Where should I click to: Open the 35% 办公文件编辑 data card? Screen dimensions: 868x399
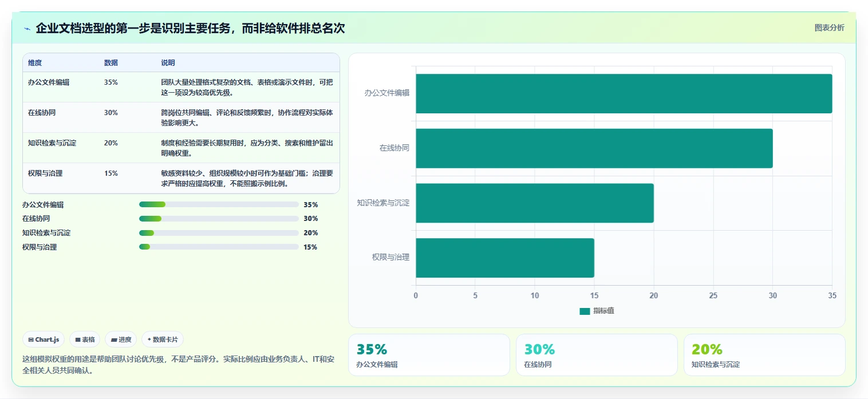click(x=429, y=355)
